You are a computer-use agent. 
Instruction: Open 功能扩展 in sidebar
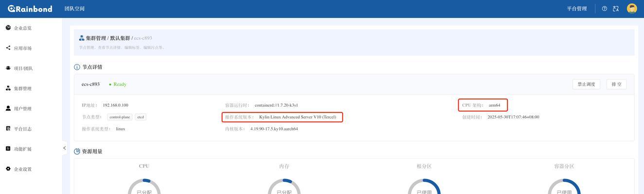[x=23, y=149]
